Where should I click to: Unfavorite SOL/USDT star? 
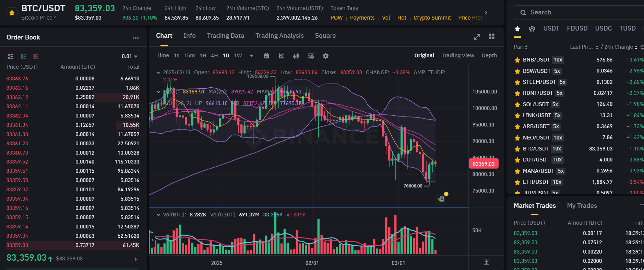coord(517,105)
